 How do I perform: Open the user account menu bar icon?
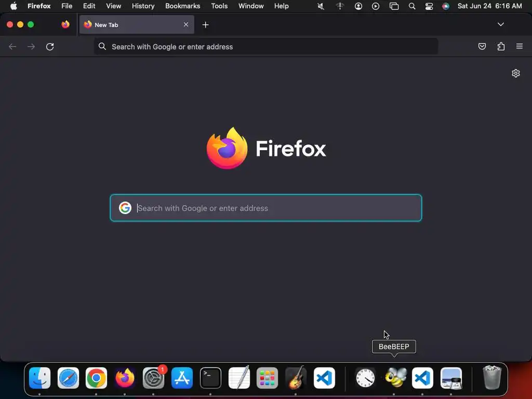point(358,6)
